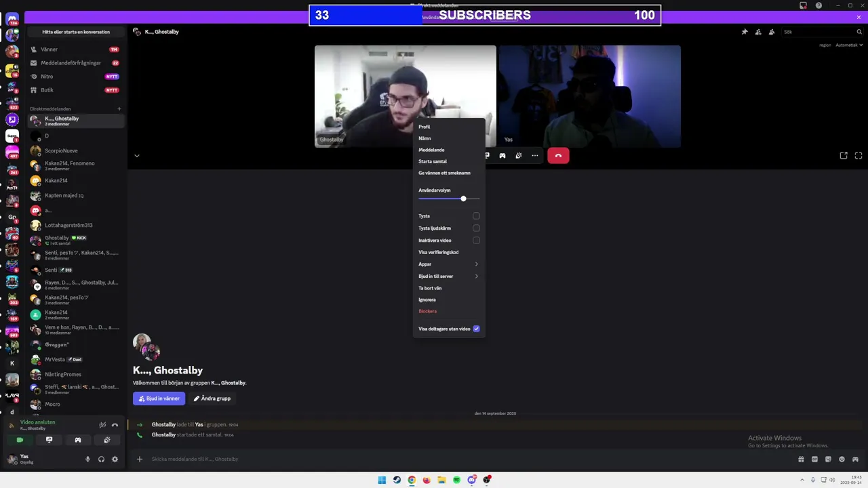Open Vänner friends page

pyautogui.click(x=75, y=49)
